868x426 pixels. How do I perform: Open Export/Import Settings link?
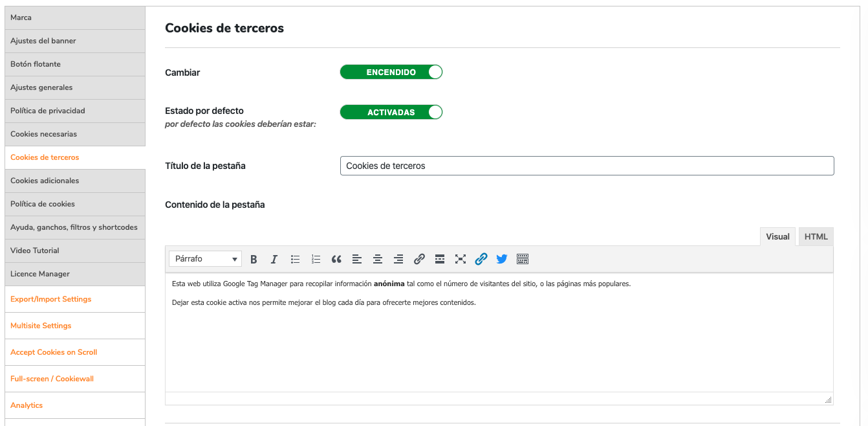(x=51, y=299)
